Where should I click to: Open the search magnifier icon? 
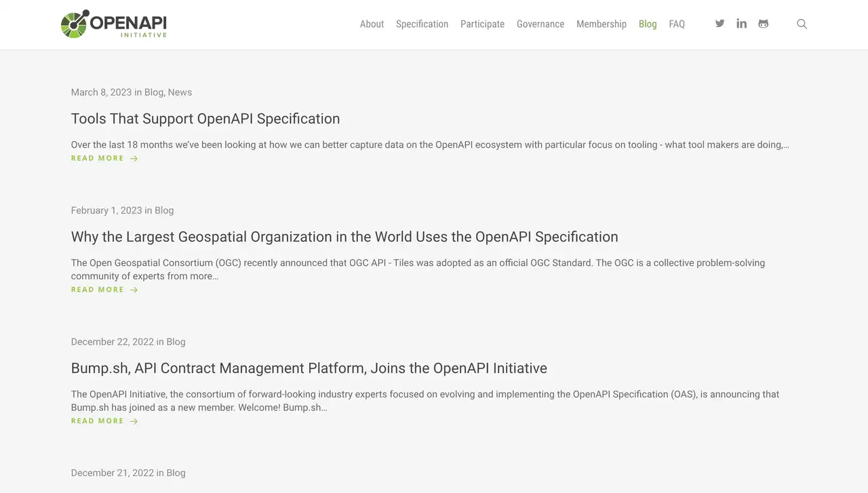tap(802, 24)
